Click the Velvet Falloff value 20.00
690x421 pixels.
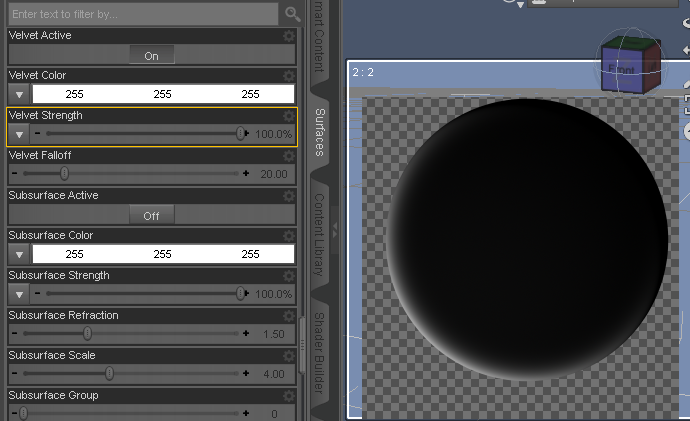tap(274, 174)
